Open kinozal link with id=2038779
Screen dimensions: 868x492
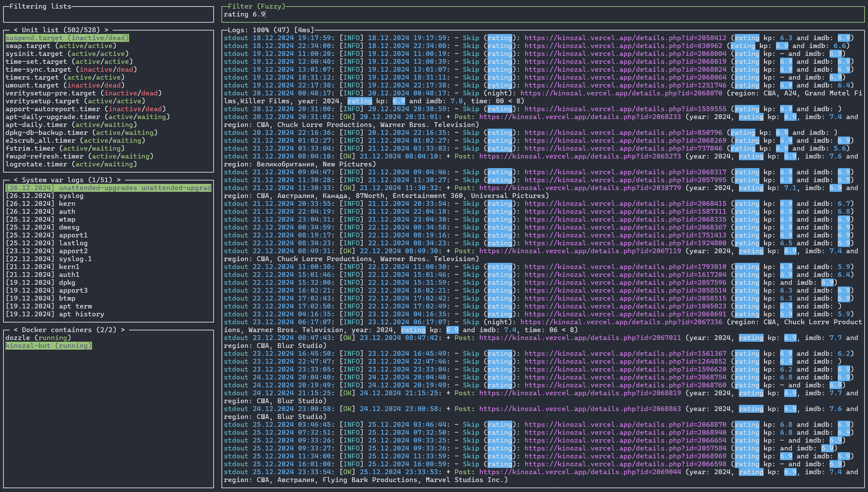pos(580,188)
